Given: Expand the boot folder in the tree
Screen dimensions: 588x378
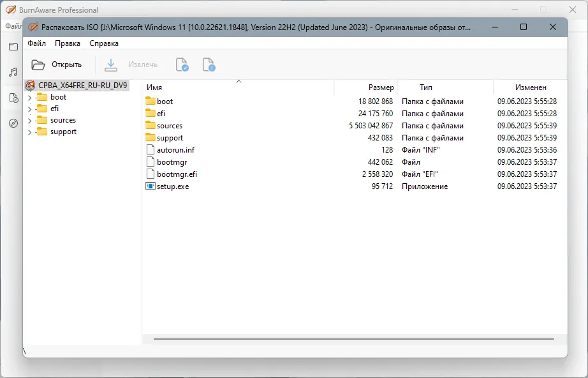Looking at the screenshot, I should (29, 98).
